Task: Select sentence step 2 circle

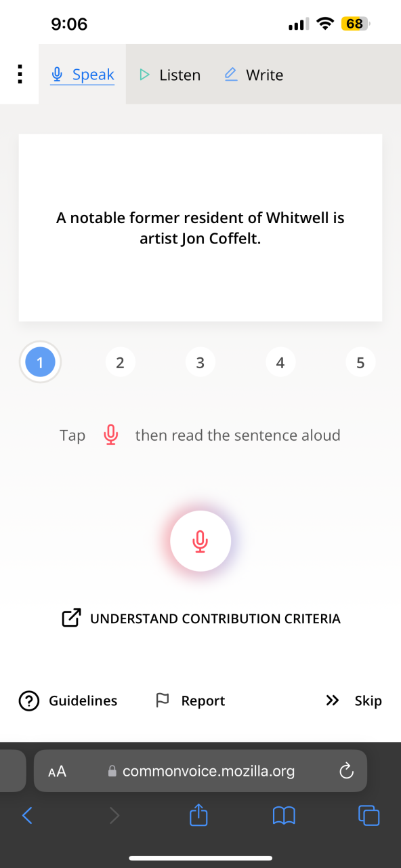Action: click(120, 363)
